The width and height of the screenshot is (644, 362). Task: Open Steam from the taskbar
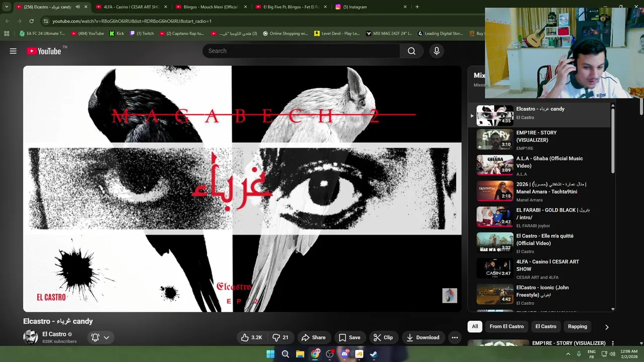[x=374, y=354]
